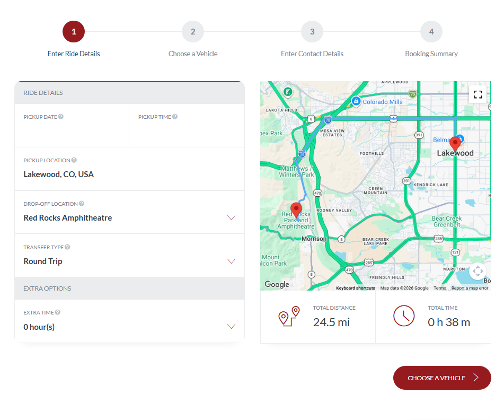504x420 pixels.
Task: Click arrow icon on Choose a Vehicle button
Action: click(x=476, y=378)
